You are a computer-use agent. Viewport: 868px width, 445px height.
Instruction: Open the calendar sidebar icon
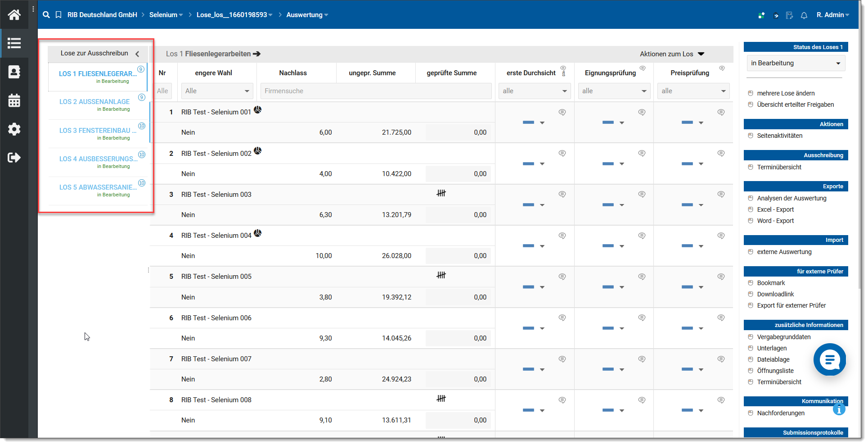tap(14, 100)
